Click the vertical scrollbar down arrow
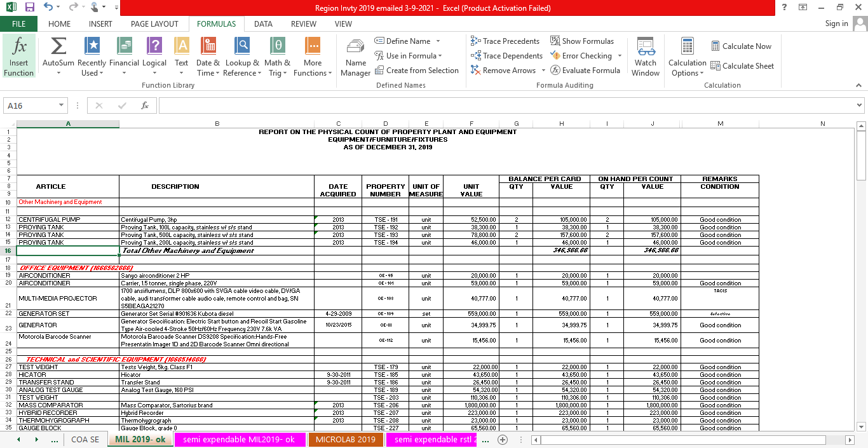This screenshot has height=448, width=868. (x=862, y=427)
